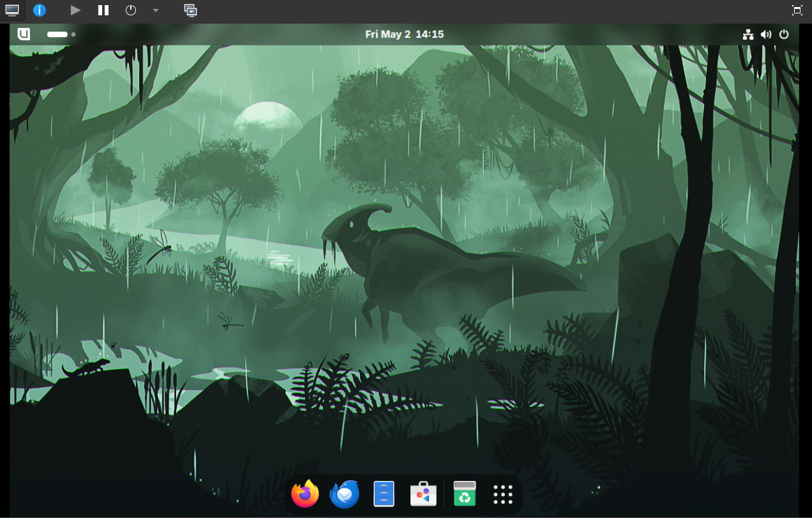Open the clock showing Fri May 2 14:15

[404, 34]
